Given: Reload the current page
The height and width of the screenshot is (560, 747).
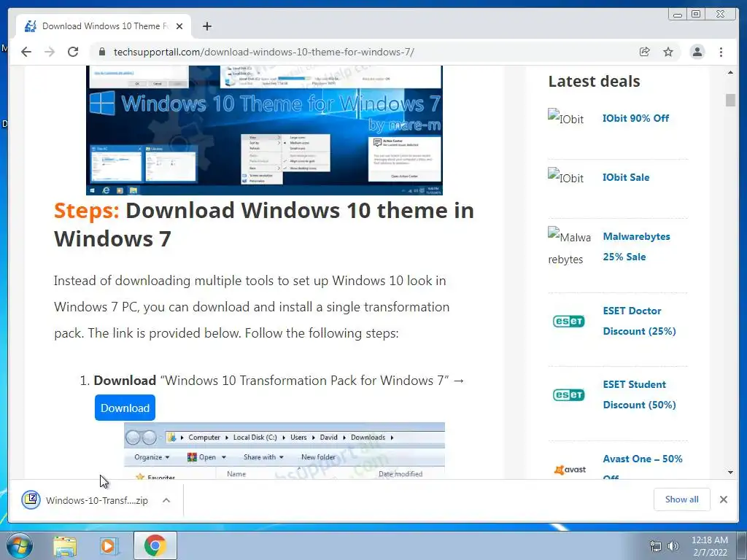Looking at the screenshot, I should [x=73, y=52].
